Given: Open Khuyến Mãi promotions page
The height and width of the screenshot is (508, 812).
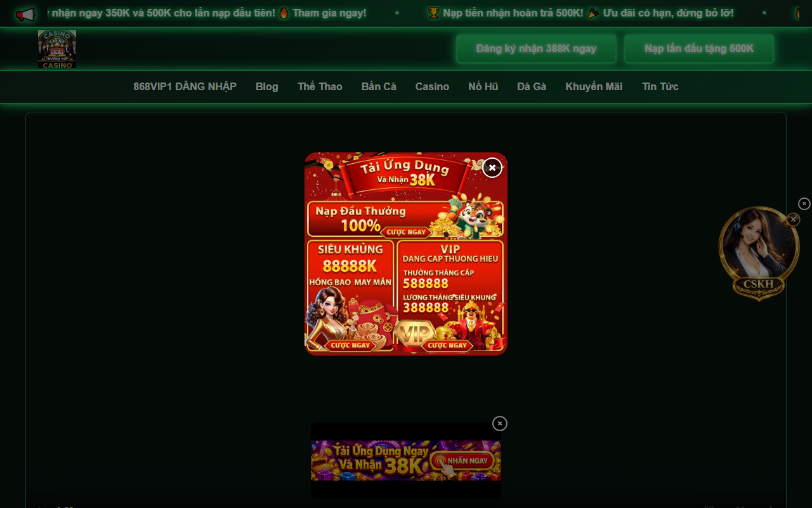Looking at the screenshot, I should [x=594, y=86].
